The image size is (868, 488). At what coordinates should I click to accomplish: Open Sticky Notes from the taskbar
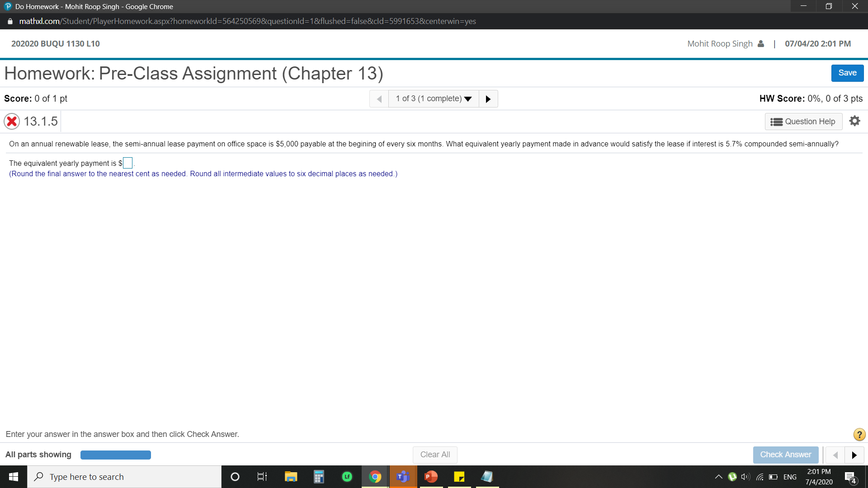pos(459,477)
